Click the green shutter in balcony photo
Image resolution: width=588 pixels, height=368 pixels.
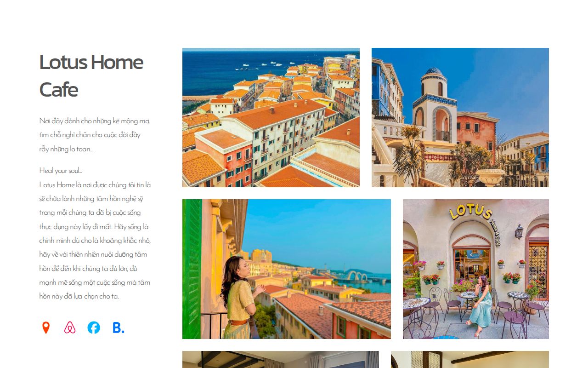click(192, 269)
